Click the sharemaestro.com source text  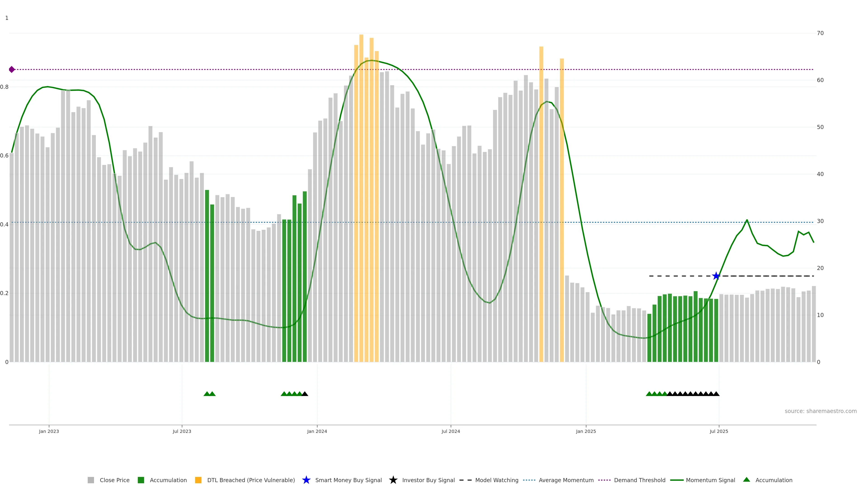pos(821,411)
